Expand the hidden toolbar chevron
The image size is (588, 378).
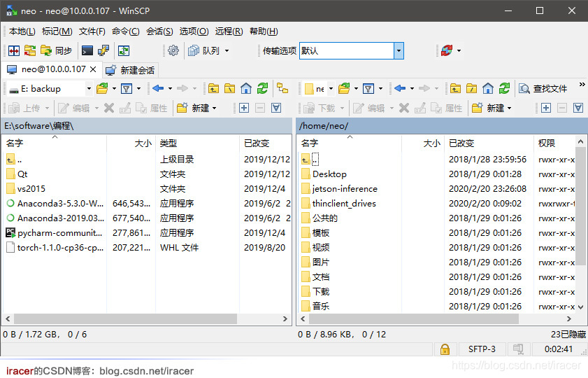(x=582, y=85)
